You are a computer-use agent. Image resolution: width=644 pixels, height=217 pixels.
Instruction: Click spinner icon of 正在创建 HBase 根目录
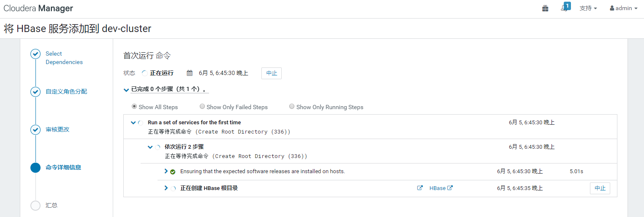173,188
